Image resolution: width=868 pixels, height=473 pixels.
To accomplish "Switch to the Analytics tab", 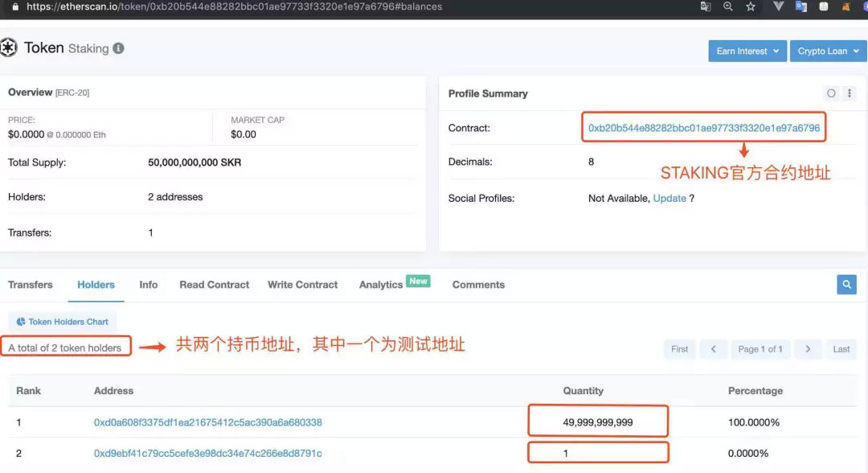I will 381,285.
